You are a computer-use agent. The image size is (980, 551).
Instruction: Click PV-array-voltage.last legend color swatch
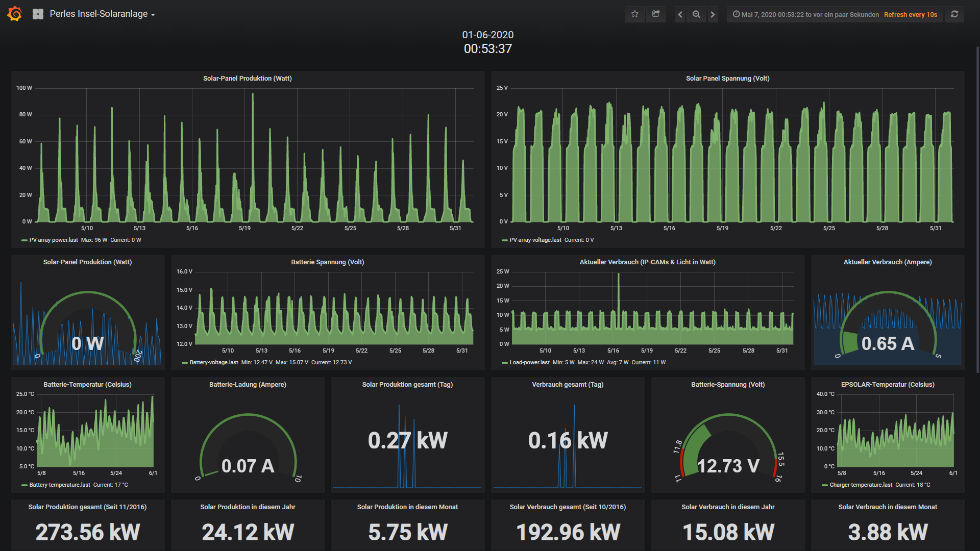pyautogui.click(x=504, y=240)
